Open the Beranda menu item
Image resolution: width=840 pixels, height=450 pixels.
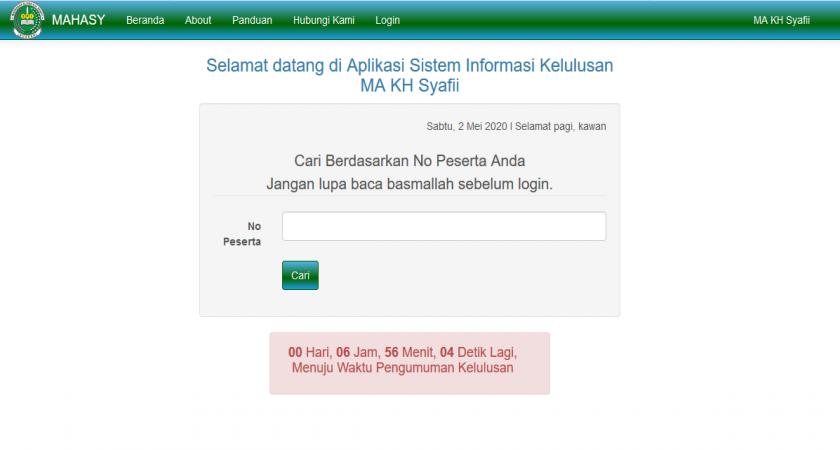[145, 20]
